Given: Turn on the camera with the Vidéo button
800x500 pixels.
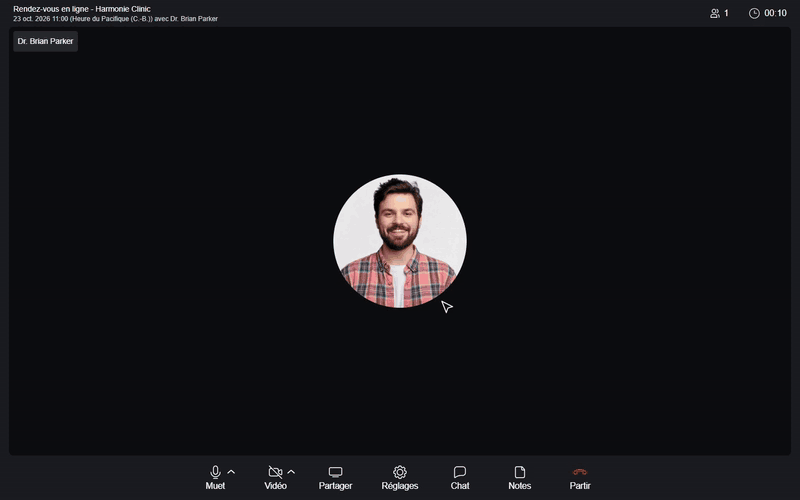Looking at the screenshot, I should 276,478.
